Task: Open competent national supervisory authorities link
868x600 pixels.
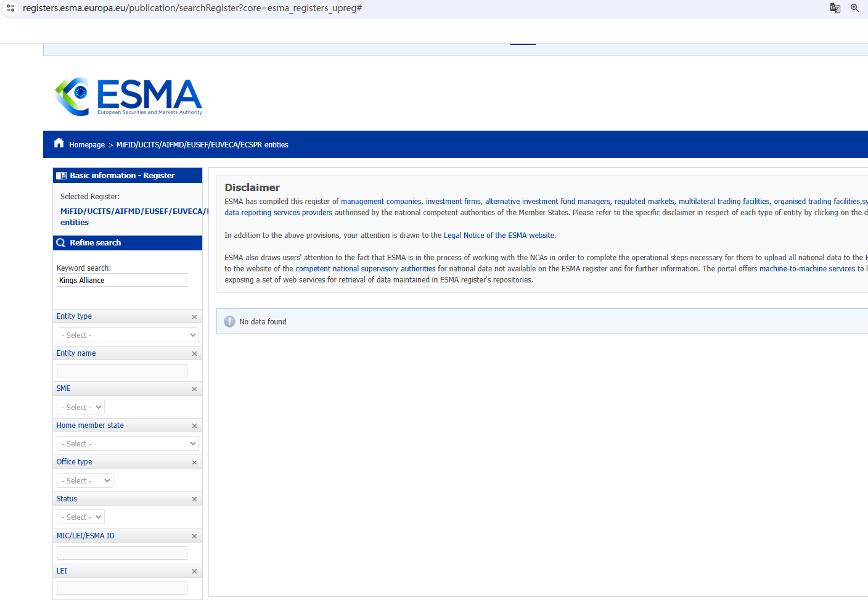Action: click(366, 269)
